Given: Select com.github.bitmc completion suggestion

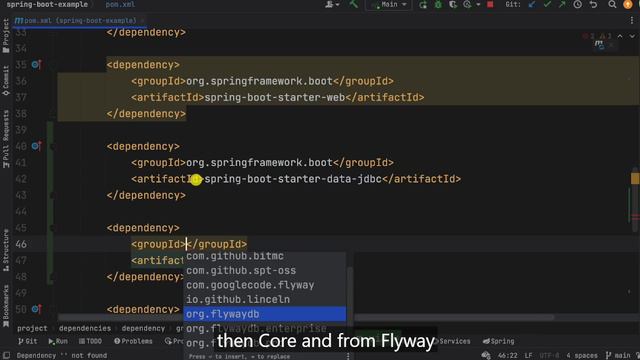Looking at the screenshot, I should 264,256.
